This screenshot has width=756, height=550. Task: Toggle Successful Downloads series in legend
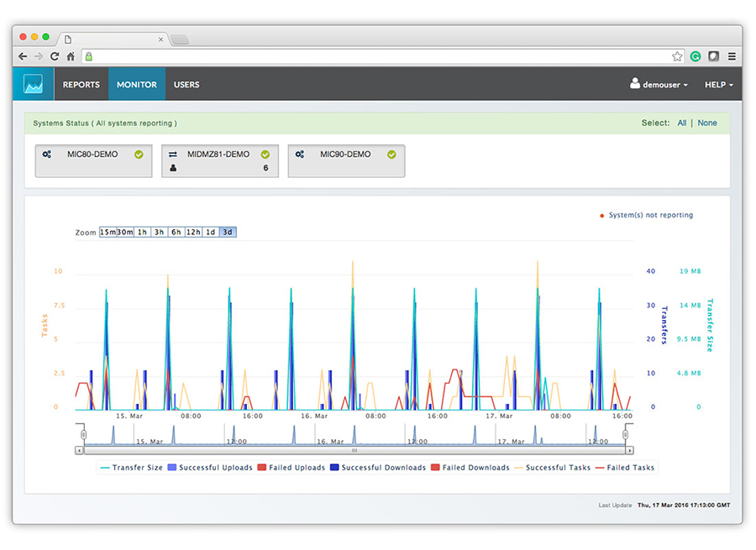pyautogui.click(x=378, y=467)
